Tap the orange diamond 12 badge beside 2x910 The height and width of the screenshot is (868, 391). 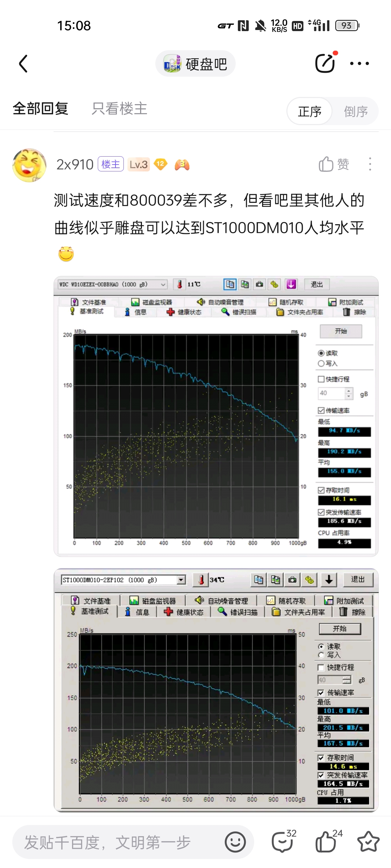160,165
